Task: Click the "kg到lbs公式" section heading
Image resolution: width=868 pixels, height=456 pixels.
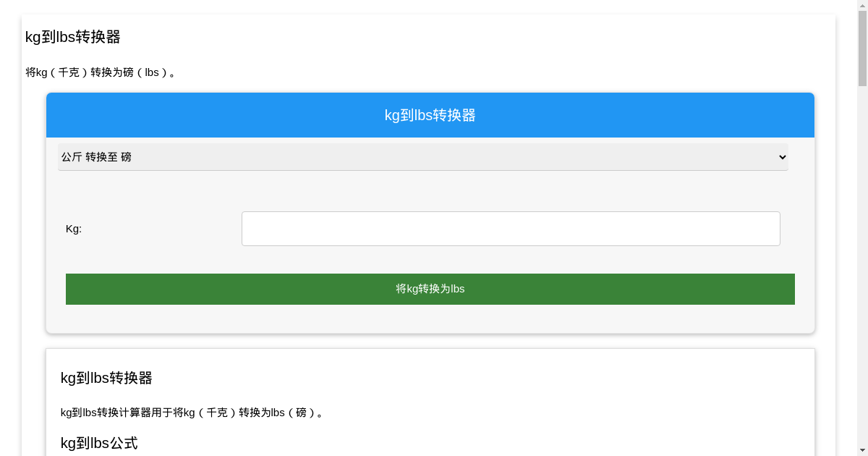Action: 99,443
